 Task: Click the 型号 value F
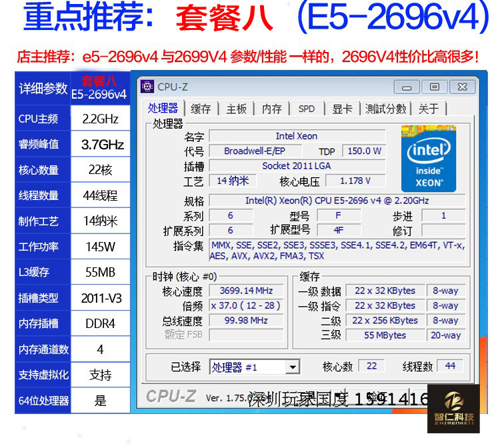pos(339,215)
